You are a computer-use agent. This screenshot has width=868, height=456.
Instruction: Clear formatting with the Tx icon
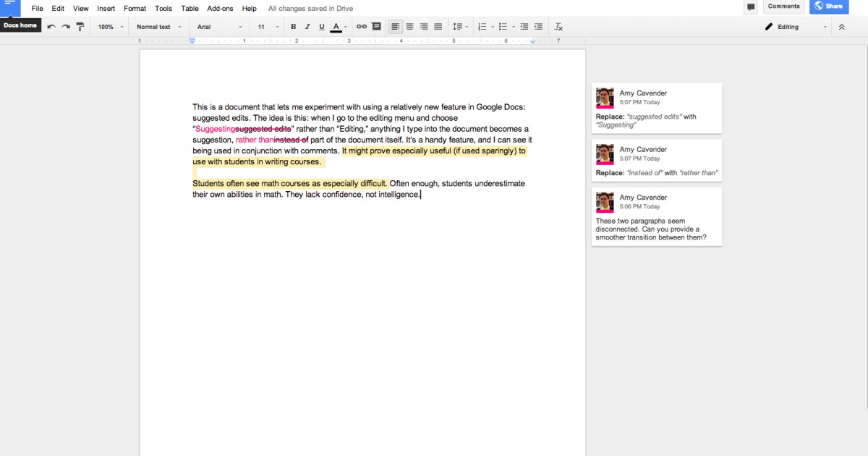point(558,26)
